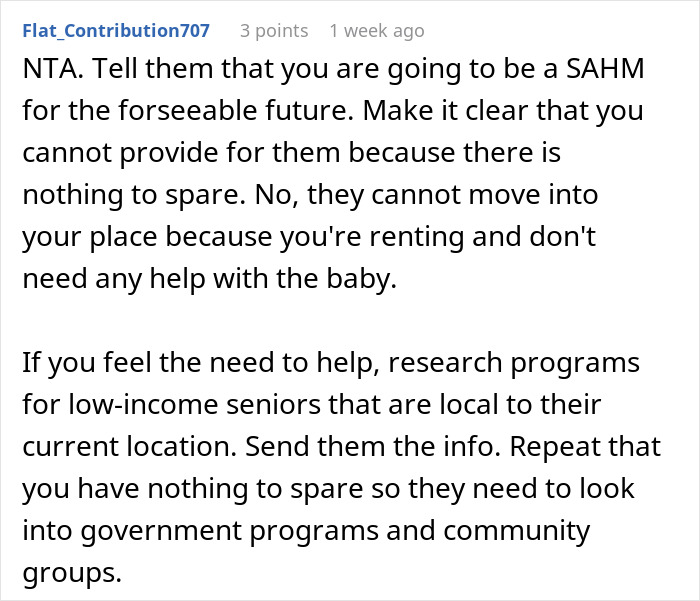Click the term low-income seniors
The image size is (700, 601).
click(195, 405)
